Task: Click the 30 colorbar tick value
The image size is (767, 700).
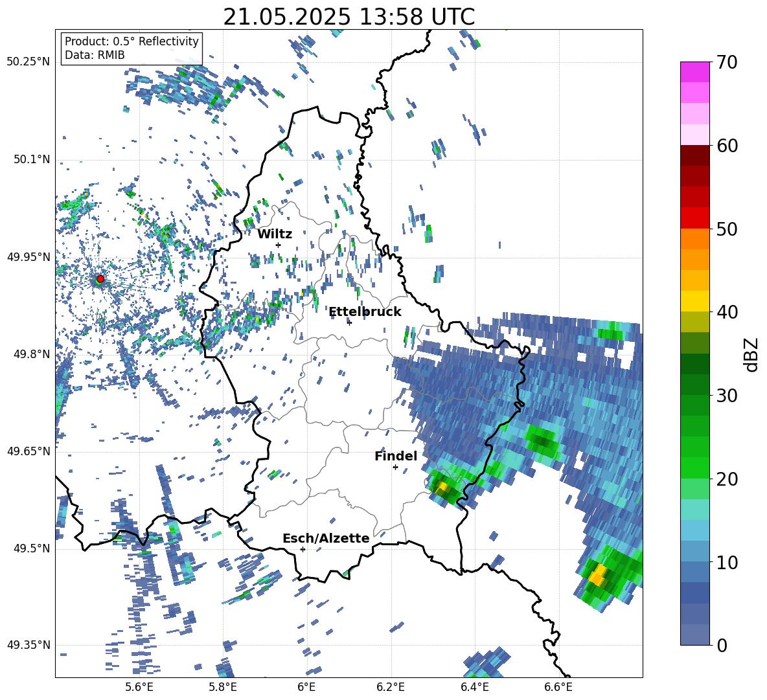Action: coord(727,396)
